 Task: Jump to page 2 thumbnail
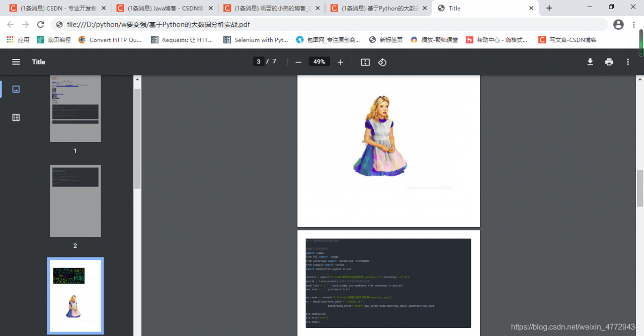[75, 201]
